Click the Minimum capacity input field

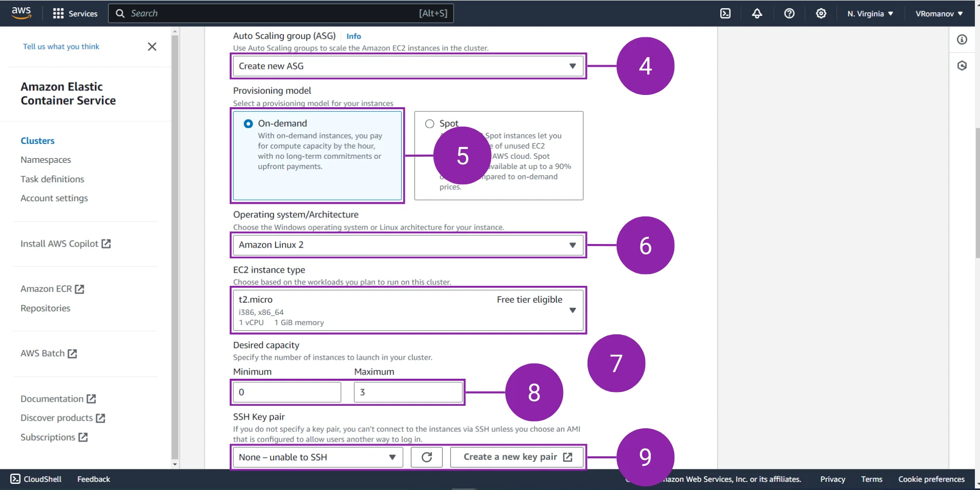(287, 392)
